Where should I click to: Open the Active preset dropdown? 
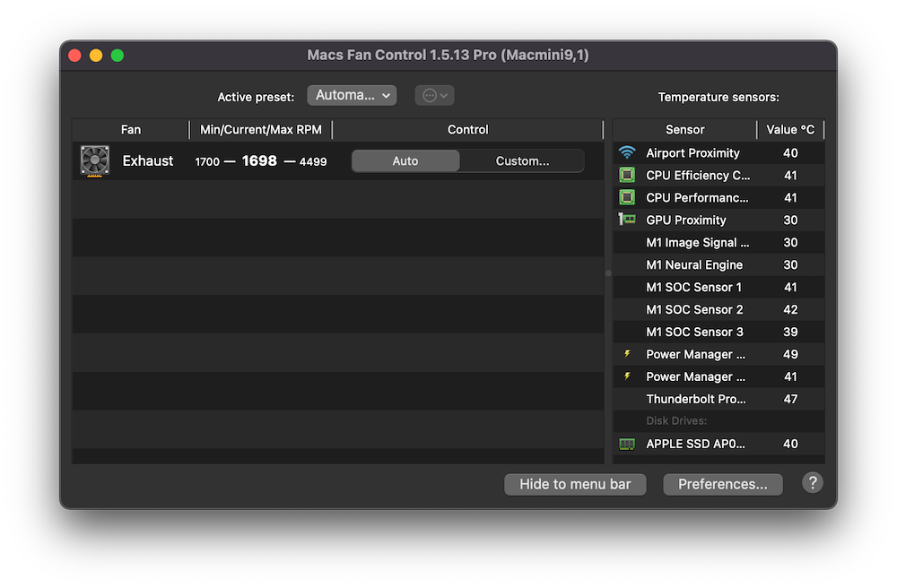click(352, 95)
